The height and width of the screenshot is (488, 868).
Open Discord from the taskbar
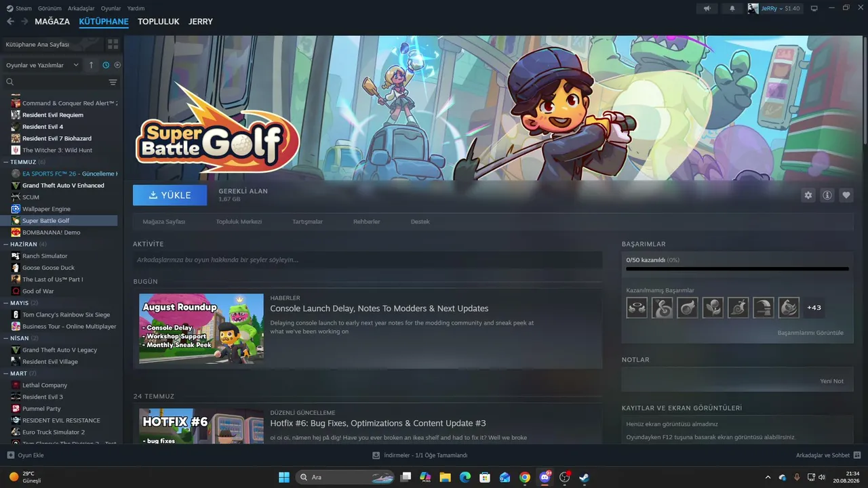click(x=545, y=477)
